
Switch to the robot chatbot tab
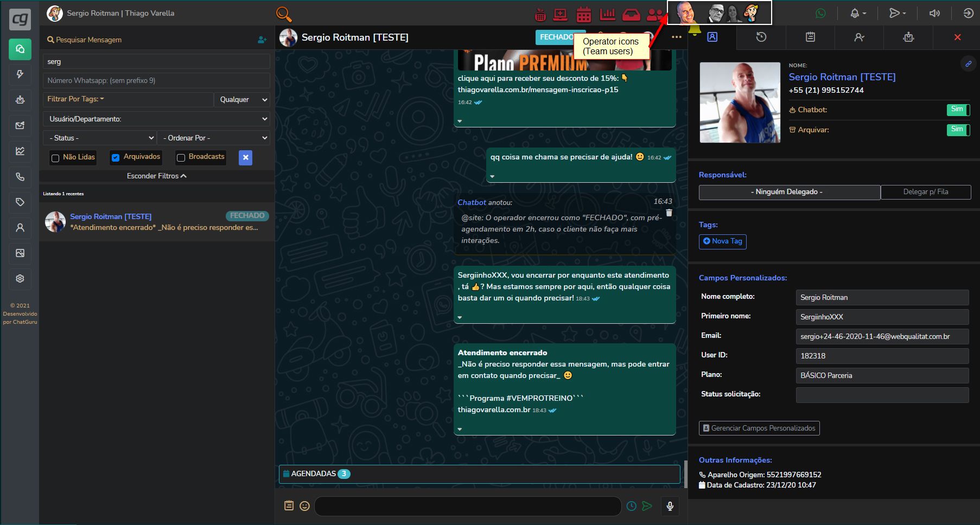tap(908, 37)
